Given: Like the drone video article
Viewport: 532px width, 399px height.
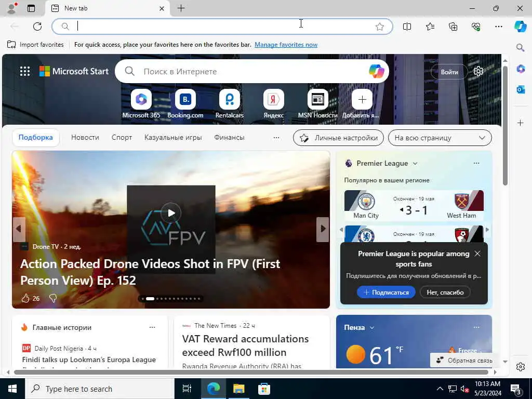Looking at the screenshot, I should tap(25, 298).
